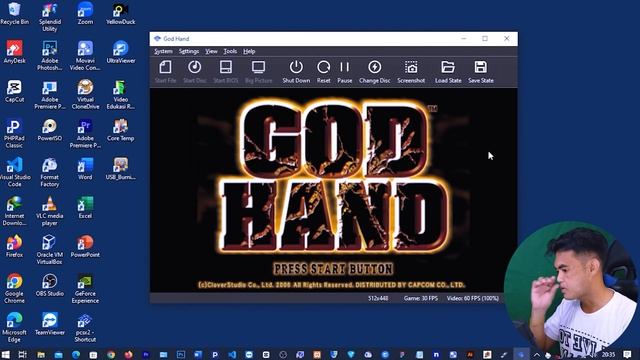The height and width of the screenshot is (360, 640).
Task: Click the taskbar clock showing 20:35
Action: (x=608, y=354)
